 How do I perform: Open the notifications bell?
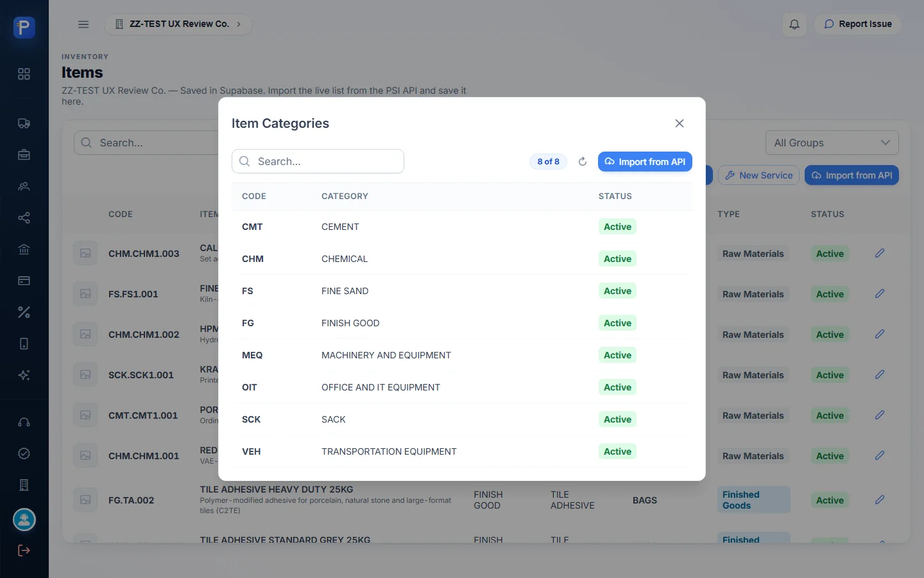click(x=794, y=24)
